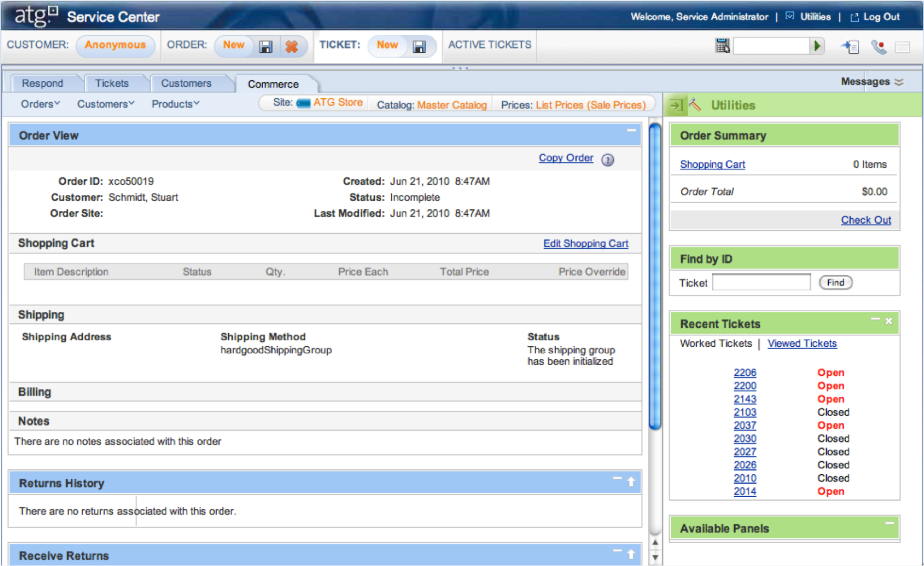The width and height of the screenshot is (924, 566).
Task: Open ticket 2206 link
Action: pyautogui.click(x=745, y=373)
